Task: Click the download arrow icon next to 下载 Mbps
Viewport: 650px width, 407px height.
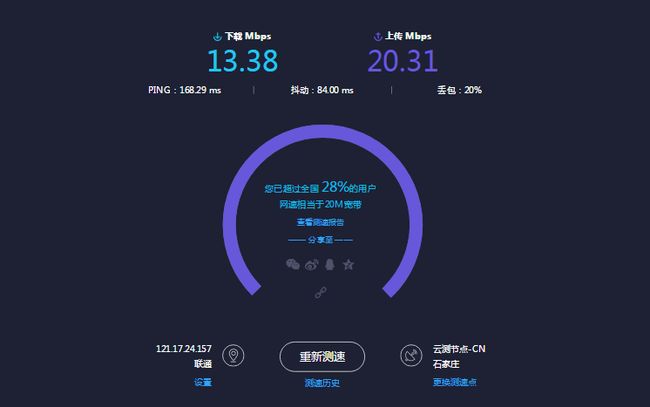Action: (x=217, y=37)
